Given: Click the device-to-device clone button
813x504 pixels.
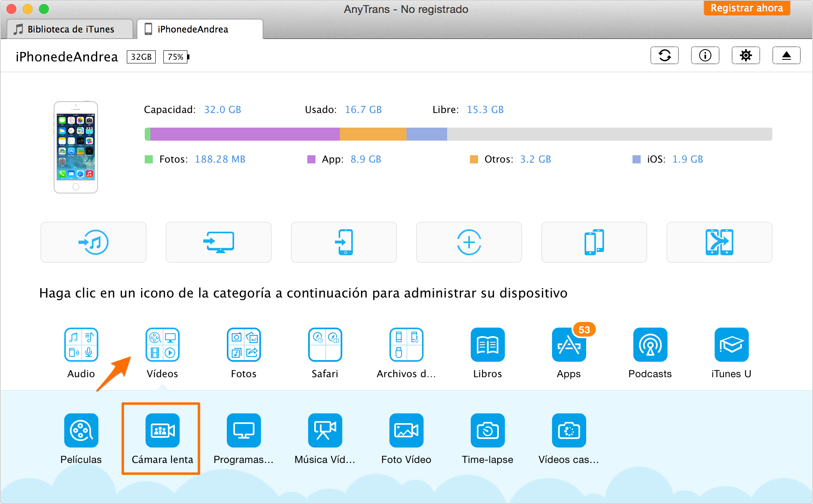Looking at the screenshot, I should click(x=594, y=242).
